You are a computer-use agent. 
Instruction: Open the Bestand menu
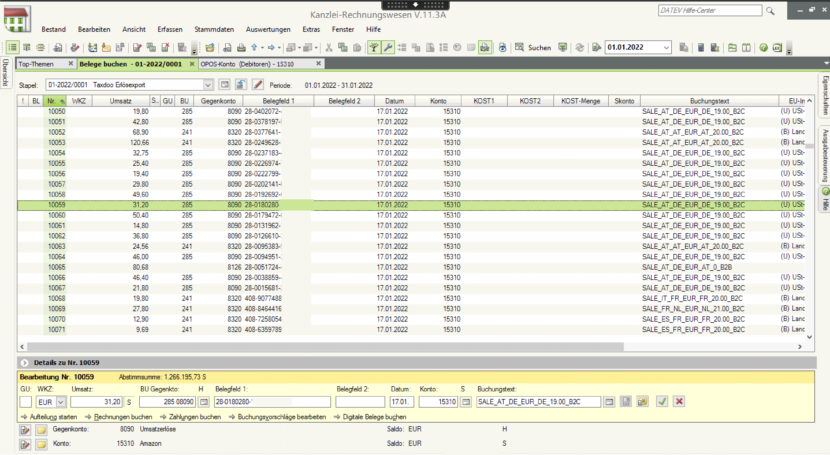53,30
